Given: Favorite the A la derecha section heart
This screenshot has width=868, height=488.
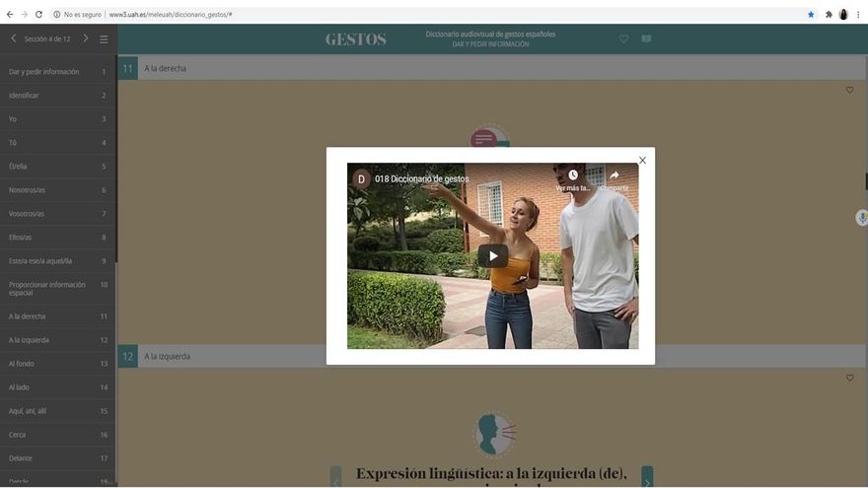Looking at the screenshot, I should (x=849, y=90).
